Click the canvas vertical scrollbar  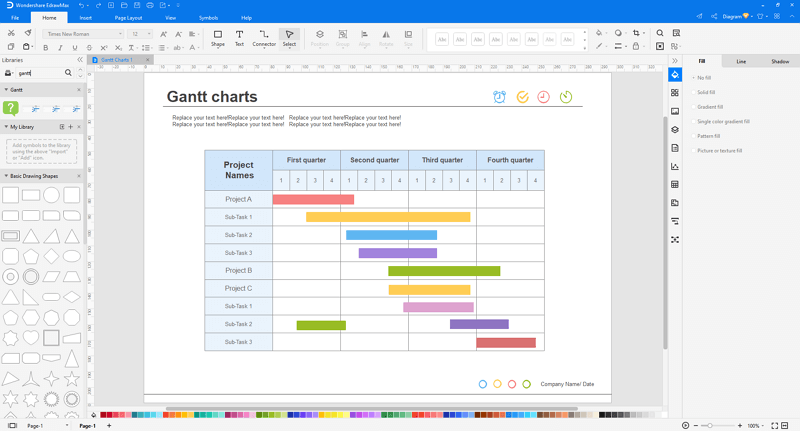coord(665,233)
